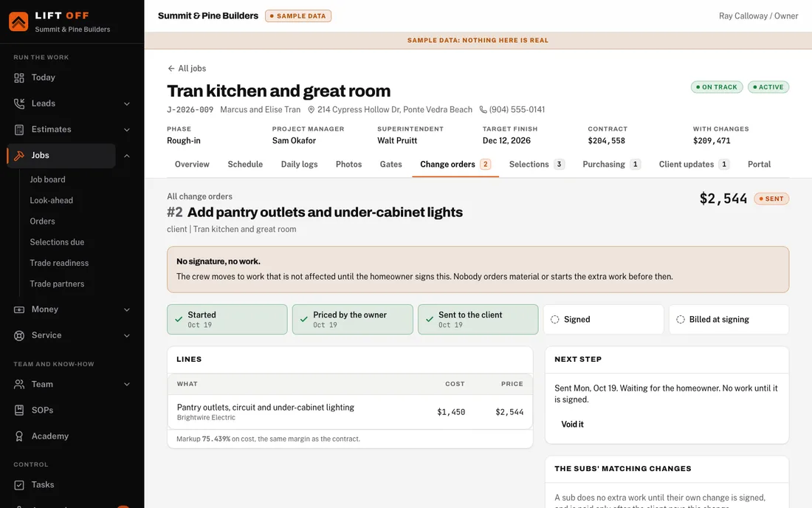Select the Billed at signing step circle
This screenshot has height=508, width=812.
click(681, 320)
